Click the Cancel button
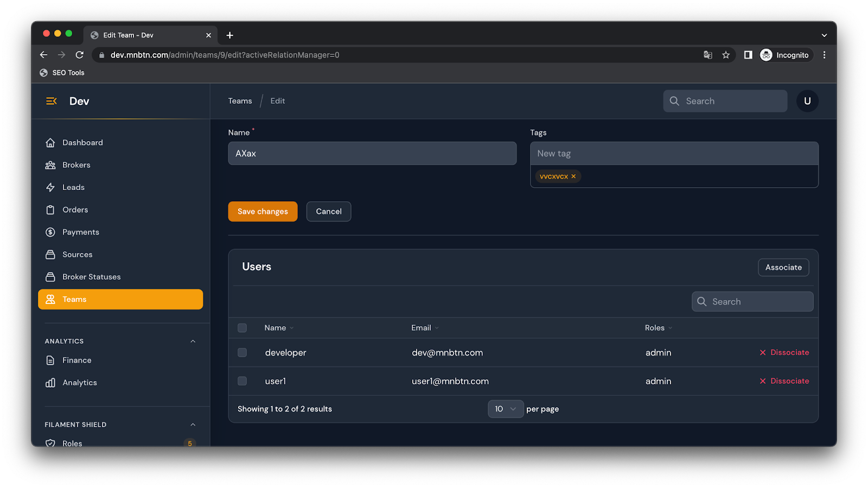 329,212
